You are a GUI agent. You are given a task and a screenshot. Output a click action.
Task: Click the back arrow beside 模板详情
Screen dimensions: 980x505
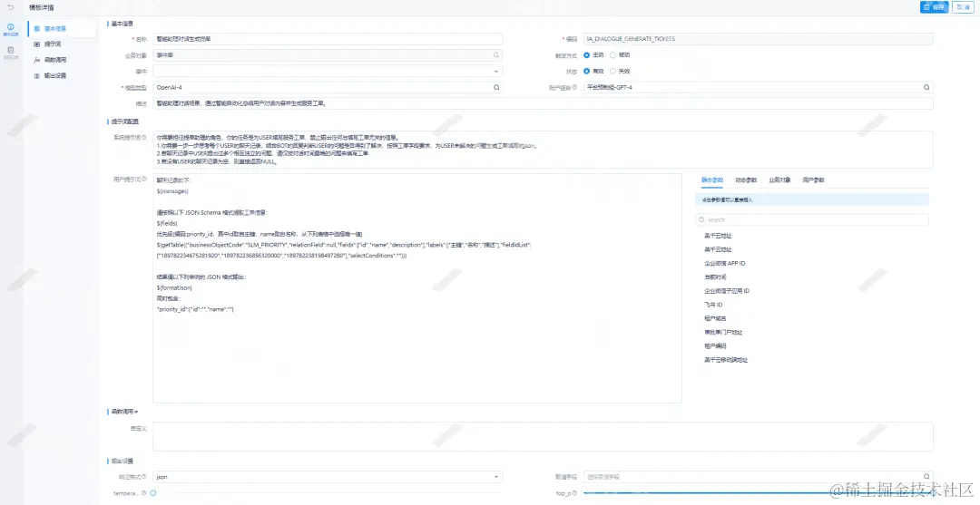(11, 7)
